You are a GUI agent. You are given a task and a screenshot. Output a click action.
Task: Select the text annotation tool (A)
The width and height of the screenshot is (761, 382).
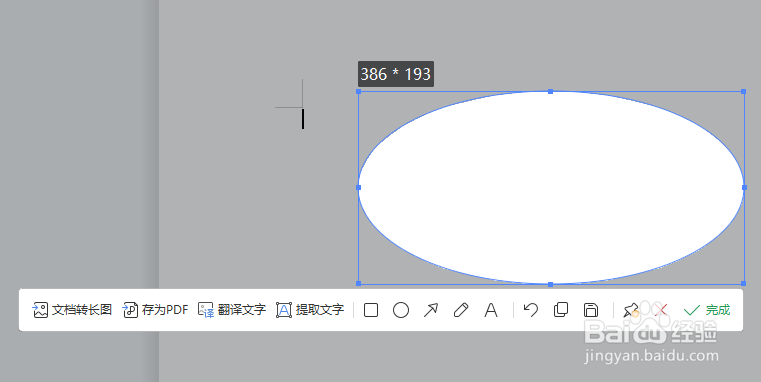point(491,310)
